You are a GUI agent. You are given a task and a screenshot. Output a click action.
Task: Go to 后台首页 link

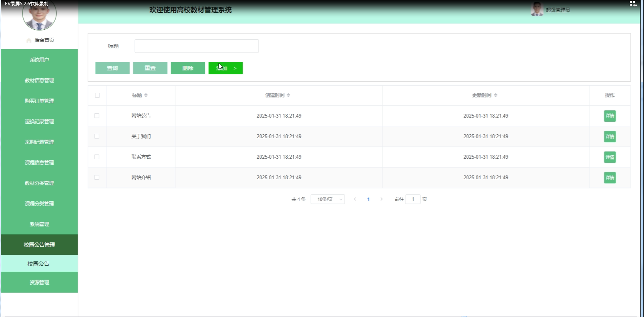click(x=44, y=40)
